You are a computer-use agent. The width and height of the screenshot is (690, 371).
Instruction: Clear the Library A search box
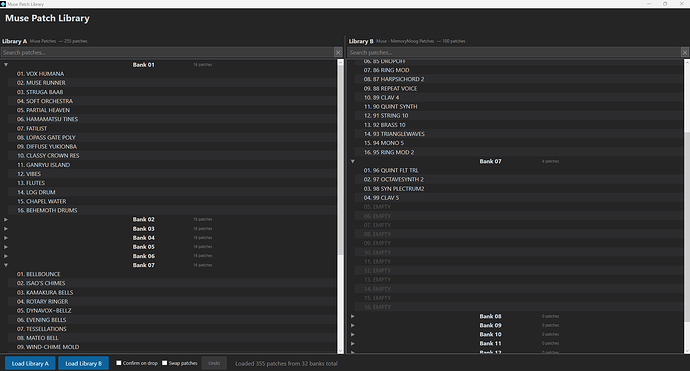338,52
